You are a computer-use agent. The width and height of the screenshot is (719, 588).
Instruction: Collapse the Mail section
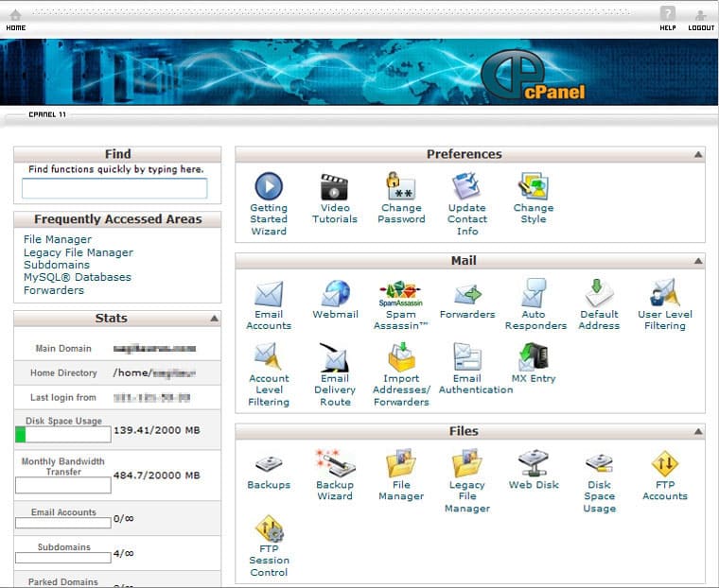coord(698,261)
